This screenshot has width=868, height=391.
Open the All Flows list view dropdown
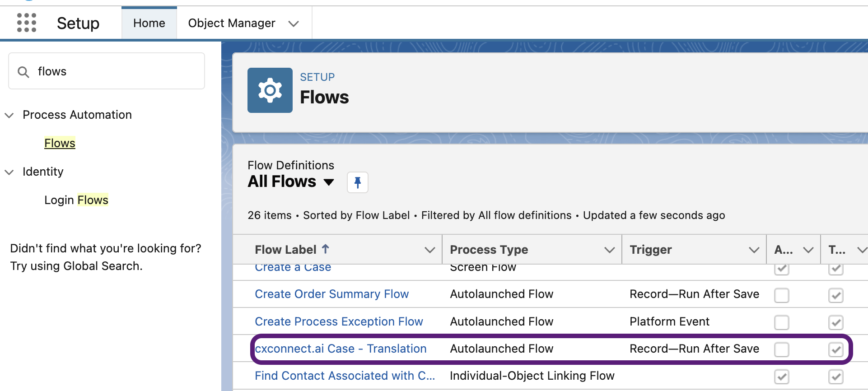[329, 182]
